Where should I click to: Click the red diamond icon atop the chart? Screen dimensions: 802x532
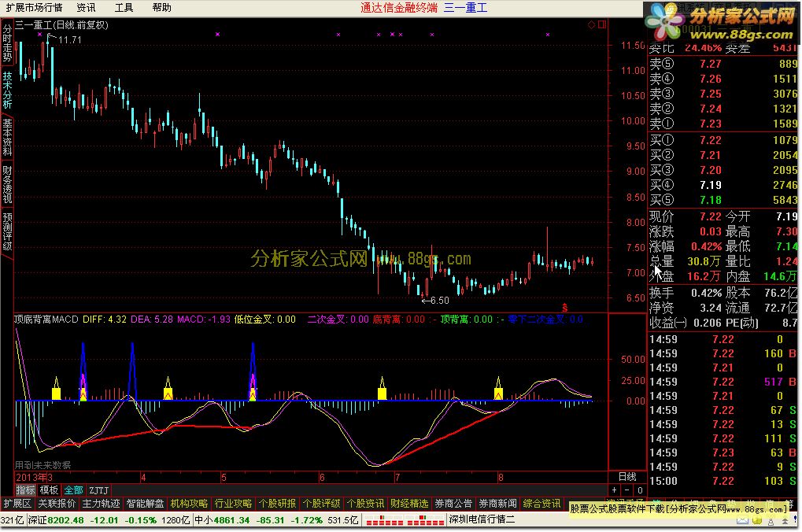click(x=591, y=24)
